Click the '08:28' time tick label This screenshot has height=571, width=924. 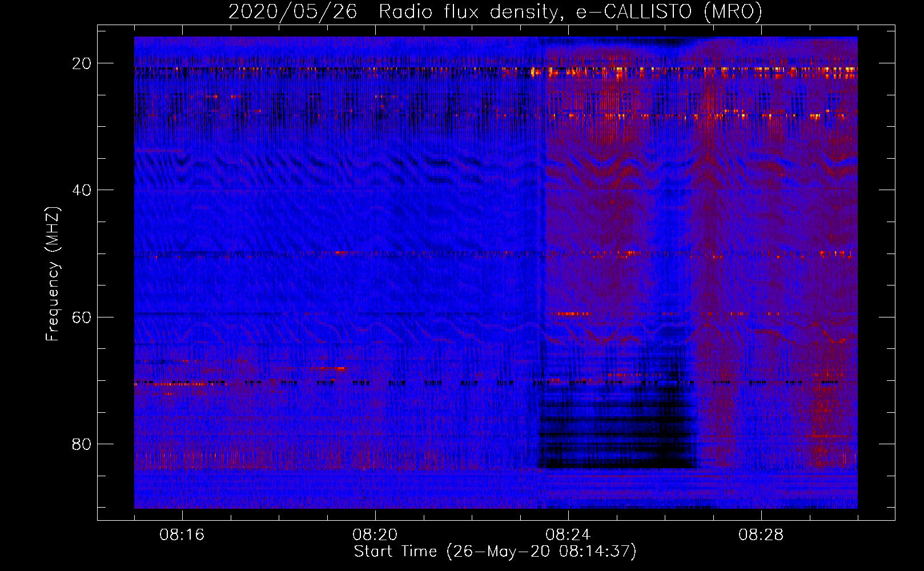[x=761, y=534]
